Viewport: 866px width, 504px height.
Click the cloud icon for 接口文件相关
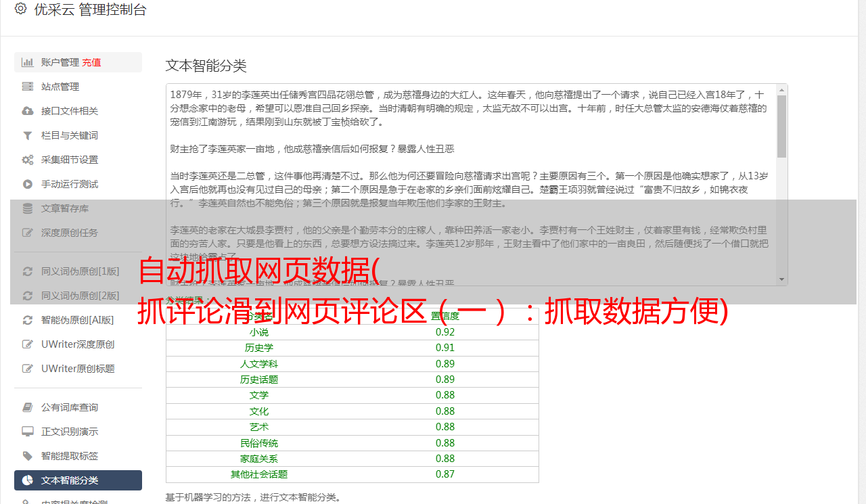click(27, 111)
